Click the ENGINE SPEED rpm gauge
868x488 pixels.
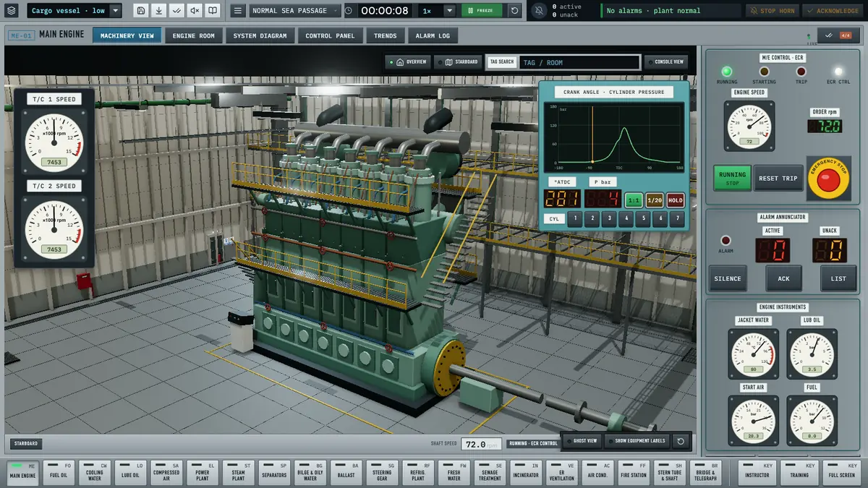[749, 125]
